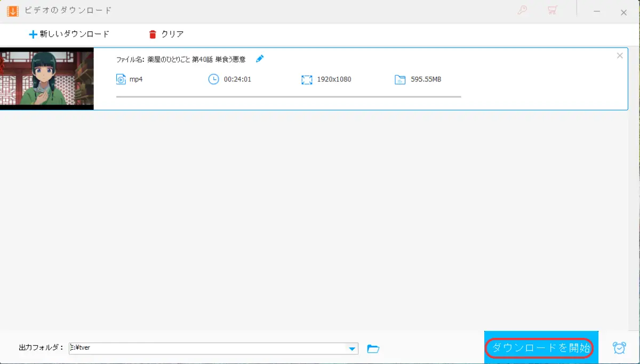Remove the download item with its X
This screenshot has width=640, height=364.
point(619,55)
